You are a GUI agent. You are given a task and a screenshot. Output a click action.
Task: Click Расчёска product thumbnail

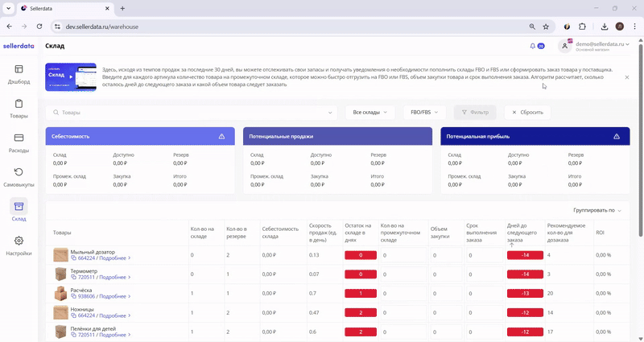[61, 294]
